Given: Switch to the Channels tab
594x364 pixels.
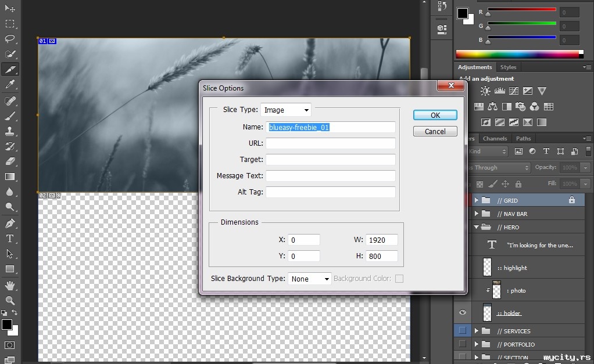Looking at the screenshot, I should [x=495, y=139].
